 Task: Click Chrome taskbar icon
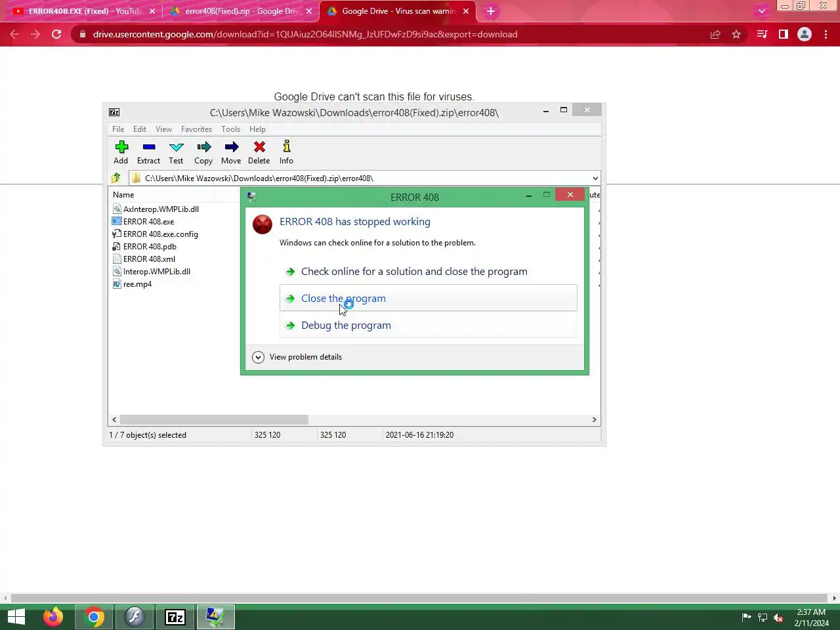[94, 617]
